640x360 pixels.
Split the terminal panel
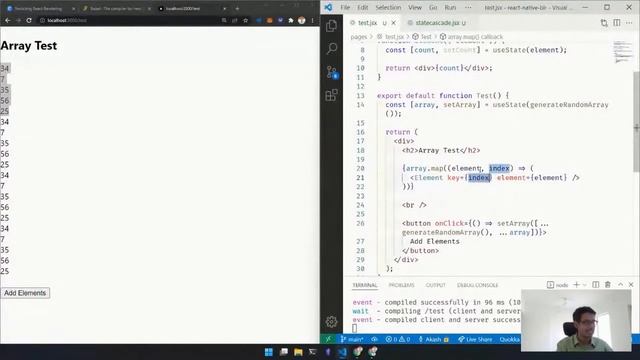tap(596, 284)
